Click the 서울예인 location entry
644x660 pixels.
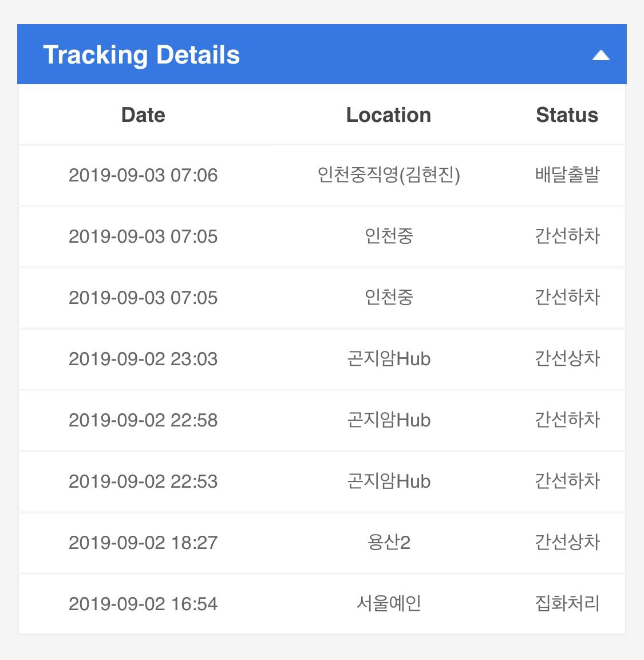[x=389, y=604]
